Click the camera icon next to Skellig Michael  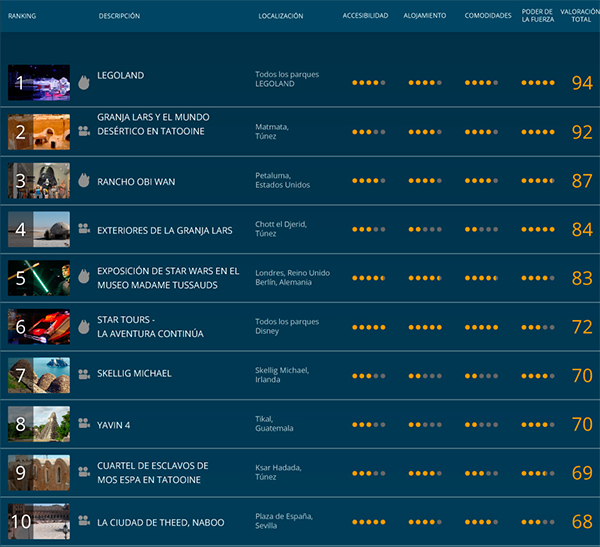pyautogui.click(x=84, y=375)
